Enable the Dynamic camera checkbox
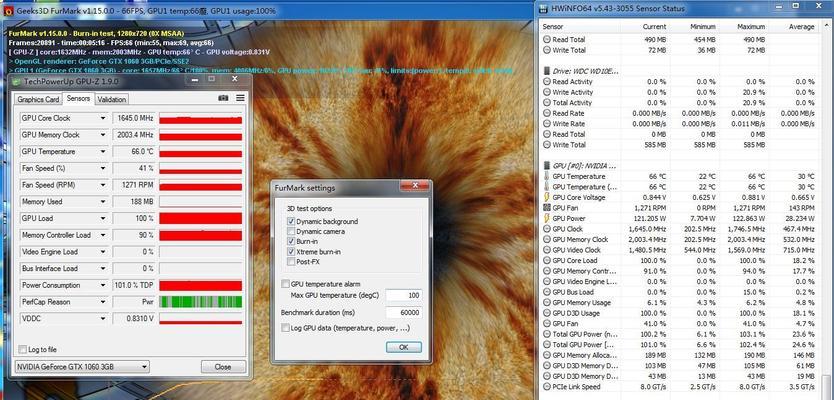The image size is (834, 400). coord(290,231)
